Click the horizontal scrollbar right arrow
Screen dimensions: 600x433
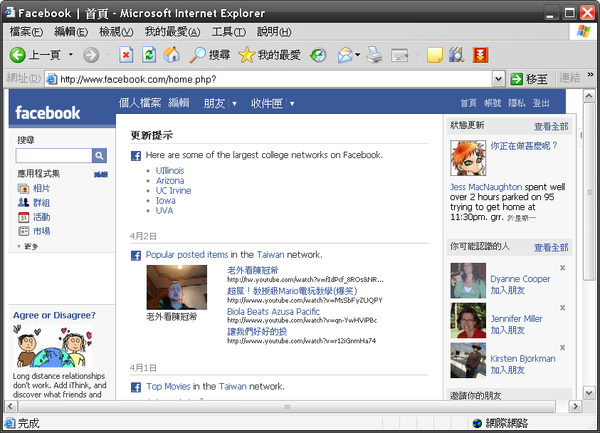coord(575,407)
